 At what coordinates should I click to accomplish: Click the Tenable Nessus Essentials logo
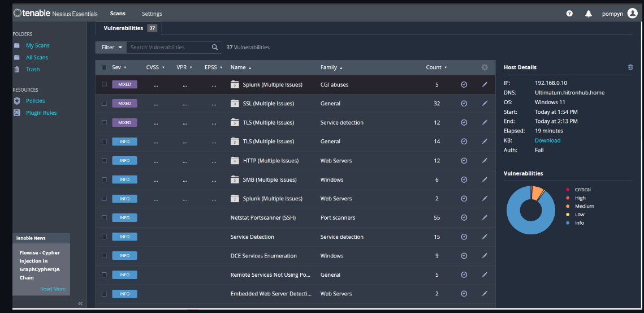click(55, 14)
